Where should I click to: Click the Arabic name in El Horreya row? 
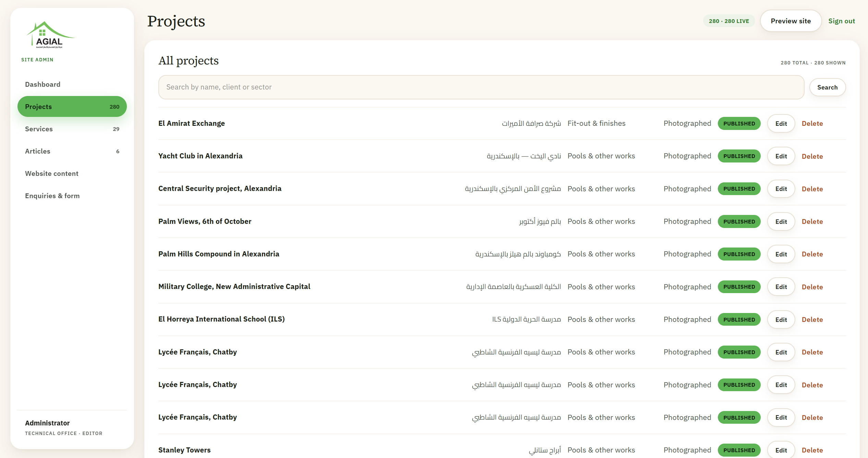coord(527,320)
